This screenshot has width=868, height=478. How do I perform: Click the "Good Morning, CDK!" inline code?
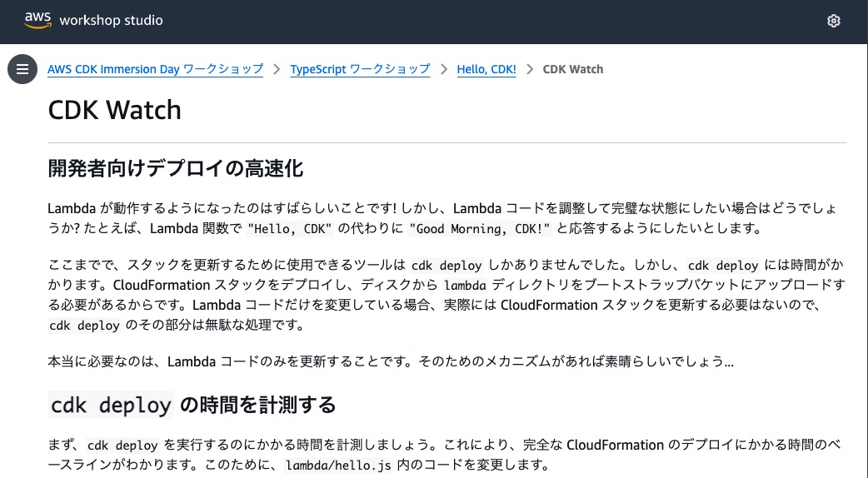[479, 228]
